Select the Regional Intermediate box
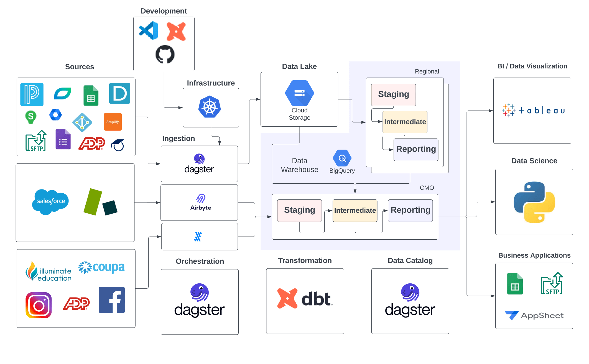Image resolution: width=589 pixels, height=364 pixels. click(405, 122)
